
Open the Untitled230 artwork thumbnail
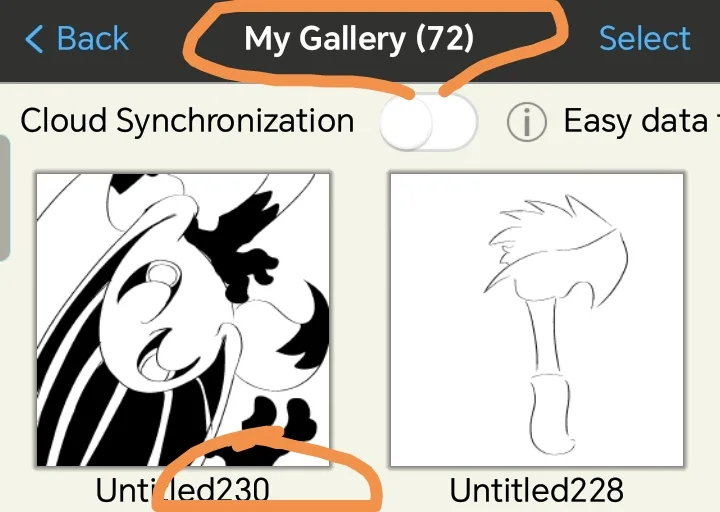pyautogui.click(x=183, y=320)
